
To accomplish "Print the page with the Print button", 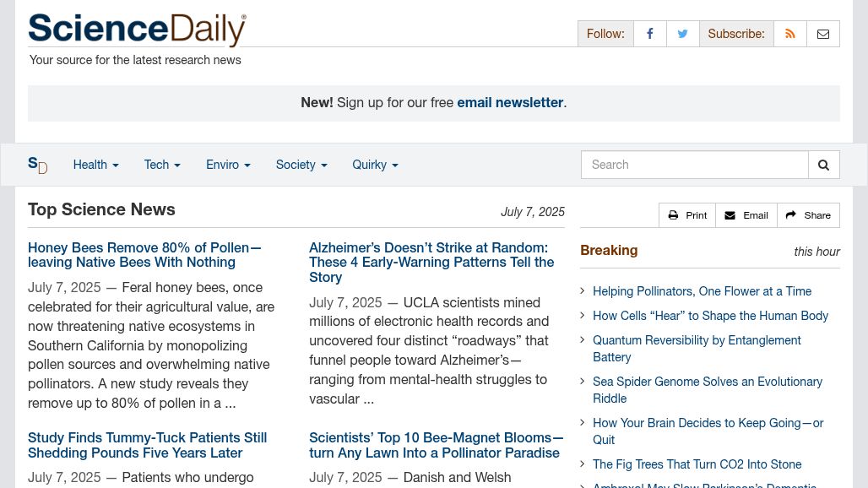I will pos(687,215).
